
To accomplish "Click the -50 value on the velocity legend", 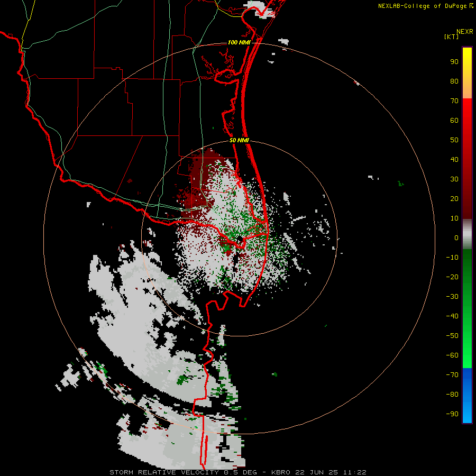I will [x=452, y=336].
